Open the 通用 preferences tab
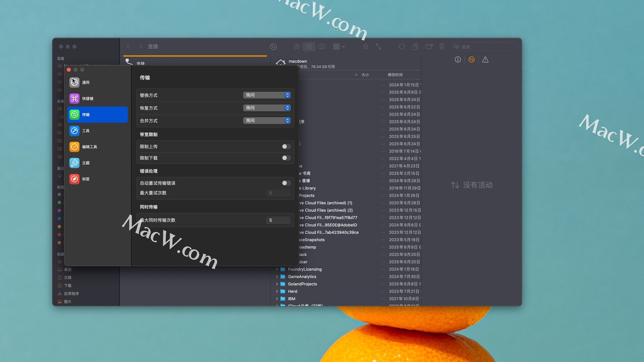Viewport: 644px width, 362px height. click(98, 82)
